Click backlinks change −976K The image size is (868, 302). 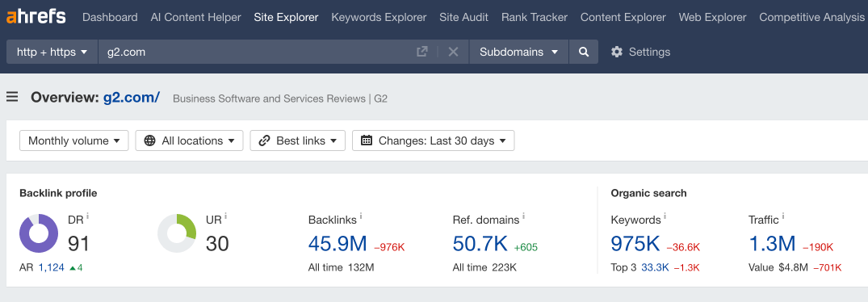tap(389, 247)
